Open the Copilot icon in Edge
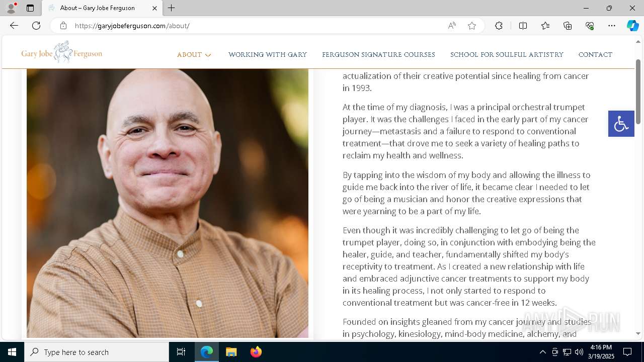Image resolution: width=644 pixels, height=362 pixels. click(x=632, y=26)
